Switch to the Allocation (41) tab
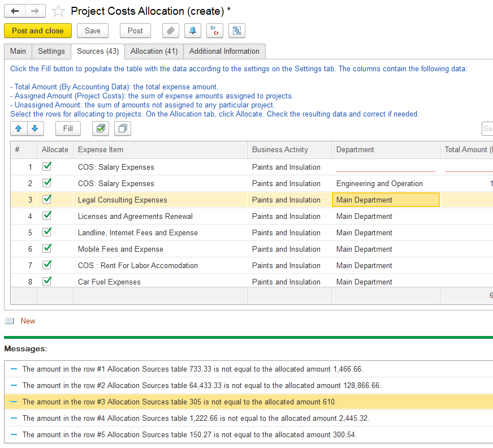Screen dimensions: 493x448 click(x=154, y=51)
